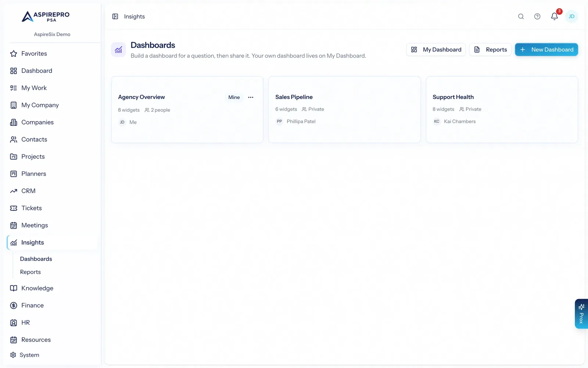The width and height of the screenshot is (588, 368).
Task: Open the Support Health dashboard card
Action: coord(502,110)
